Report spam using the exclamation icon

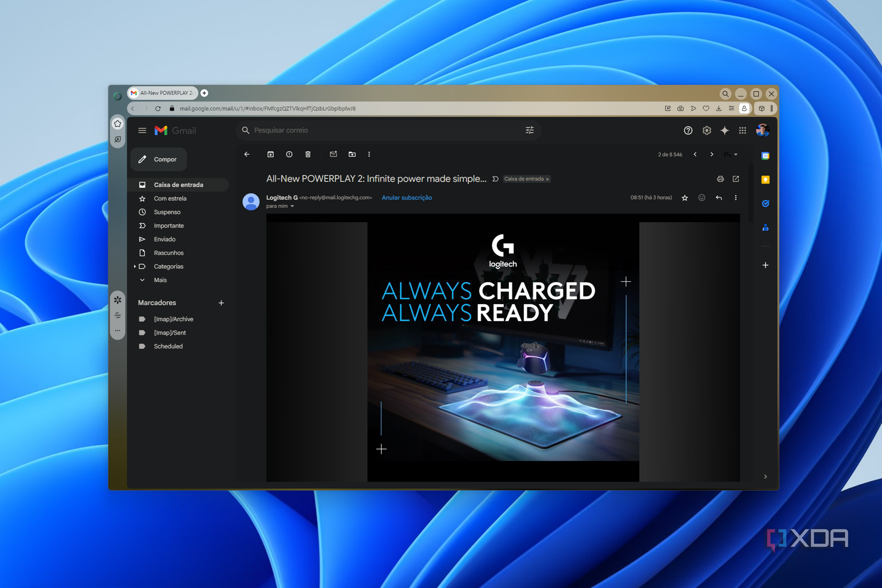[289, 154]
